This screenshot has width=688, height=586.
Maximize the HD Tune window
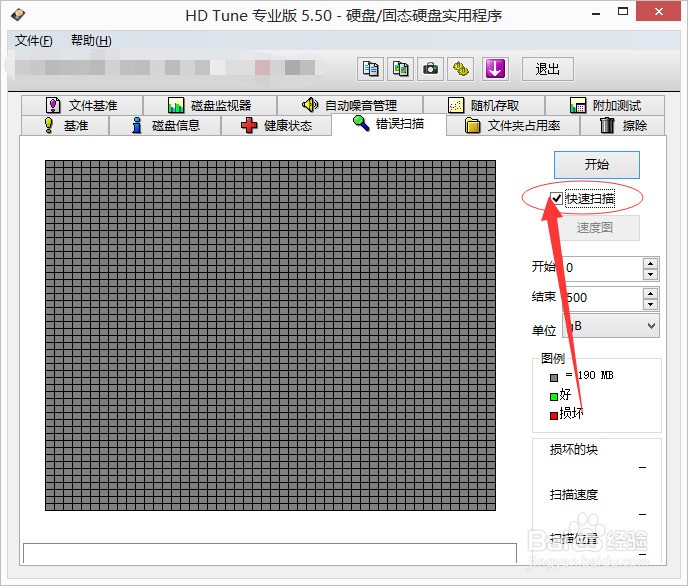tap(623, 12)
